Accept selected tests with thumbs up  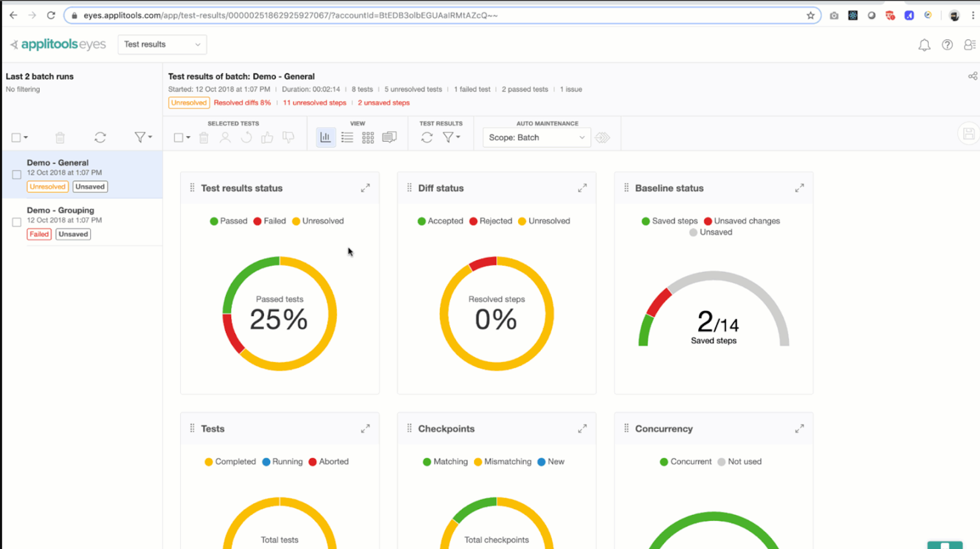coord(267,138)
